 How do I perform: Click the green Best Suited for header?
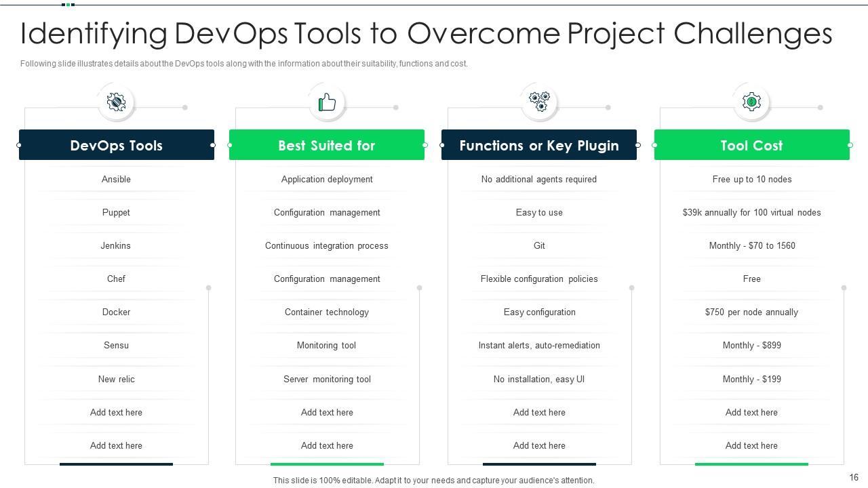pyautogui.click(x=327, y=145)
